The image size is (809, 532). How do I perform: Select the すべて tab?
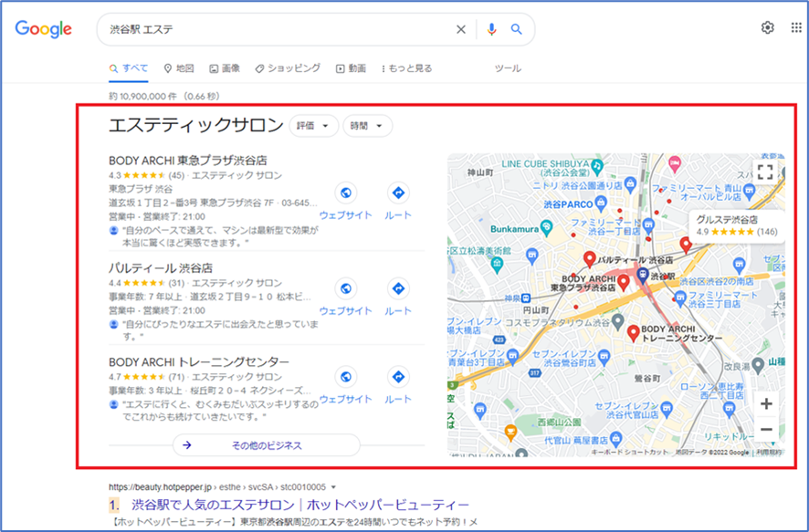pyautogui.click(x=129, y=68)
